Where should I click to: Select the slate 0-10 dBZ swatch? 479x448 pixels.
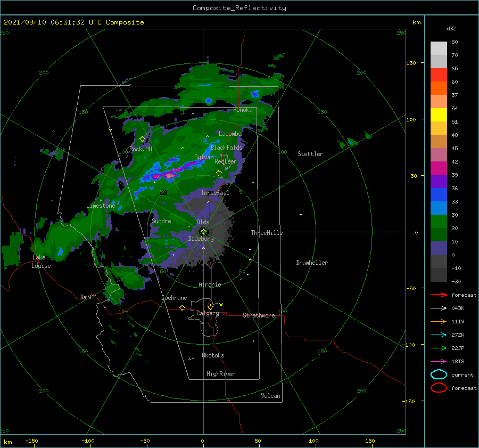[x=439, y=248]
